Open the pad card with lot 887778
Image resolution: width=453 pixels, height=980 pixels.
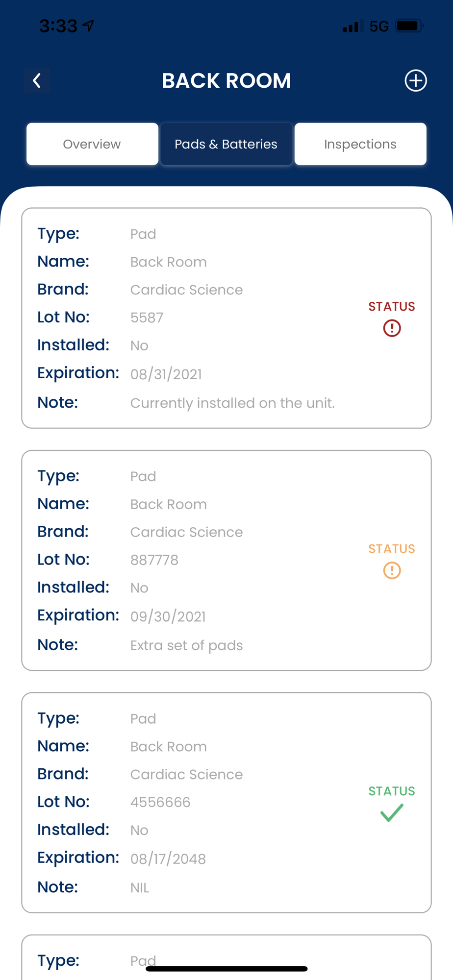(226, 560)
